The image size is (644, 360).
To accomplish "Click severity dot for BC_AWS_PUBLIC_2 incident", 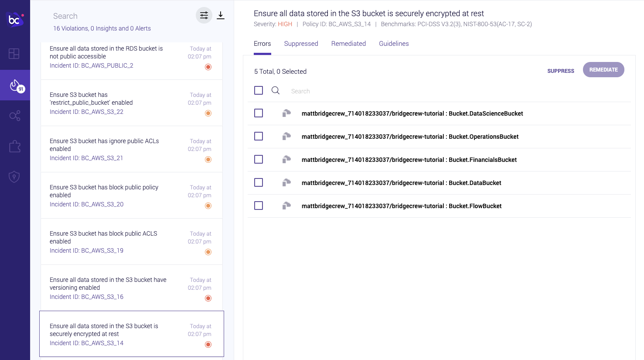I will tap(208, 67).
